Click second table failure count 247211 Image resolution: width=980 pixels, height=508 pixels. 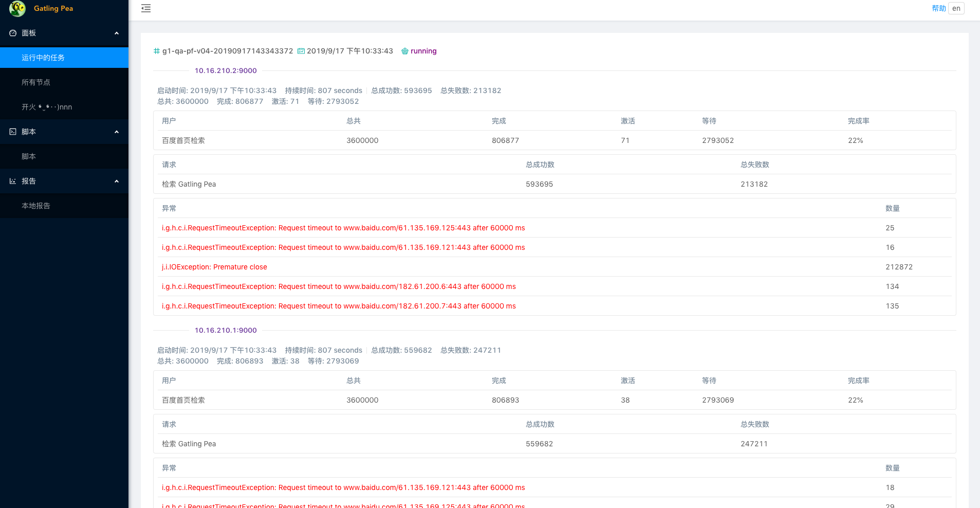(754, 444)
